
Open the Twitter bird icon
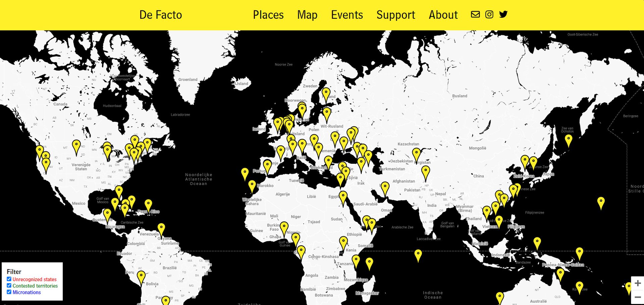click(503, 14)
